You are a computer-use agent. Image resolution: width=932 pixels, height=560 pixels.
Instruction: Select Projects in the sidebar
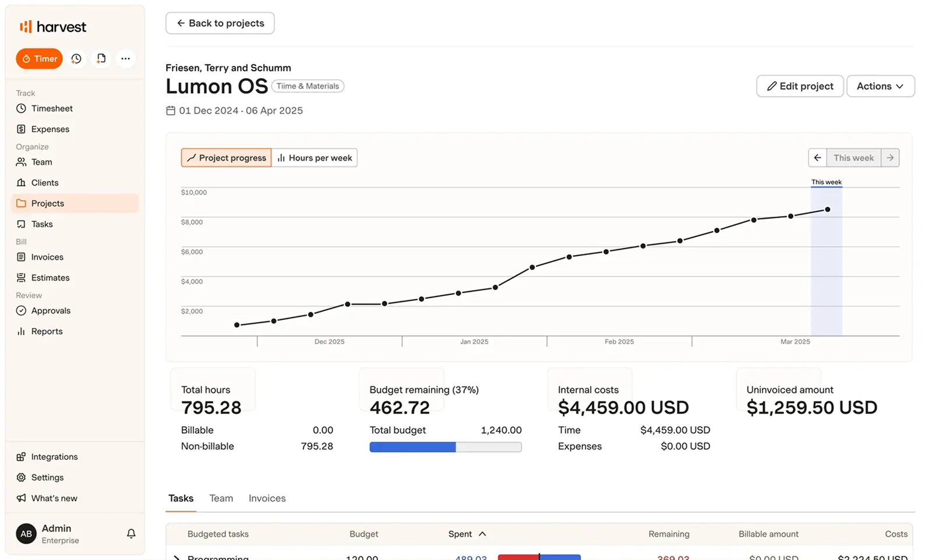[x=75, y=203]
